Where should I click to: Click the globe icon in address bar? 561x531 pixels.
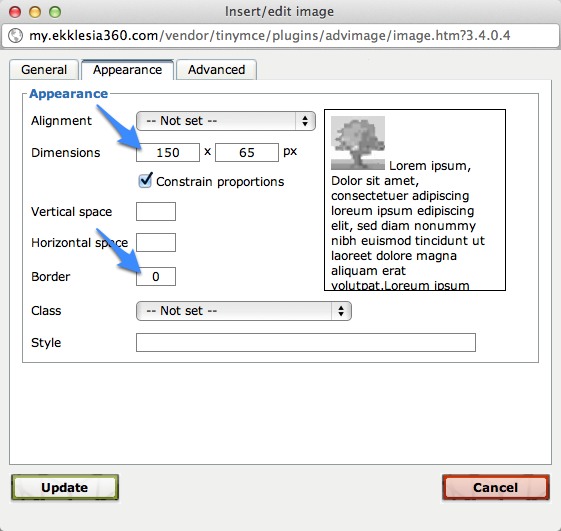tap(15, 35)
